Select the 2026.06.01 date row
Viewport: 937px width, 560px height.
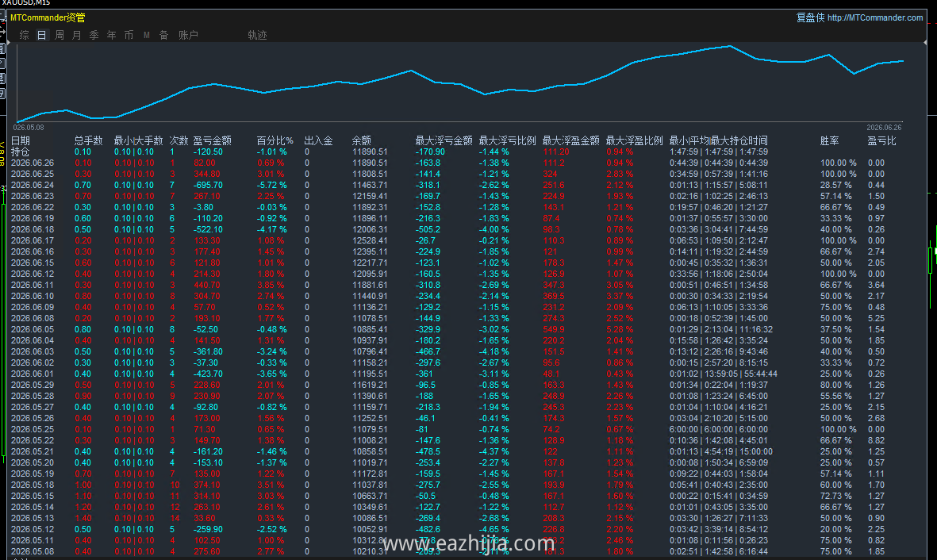[33, 374]
